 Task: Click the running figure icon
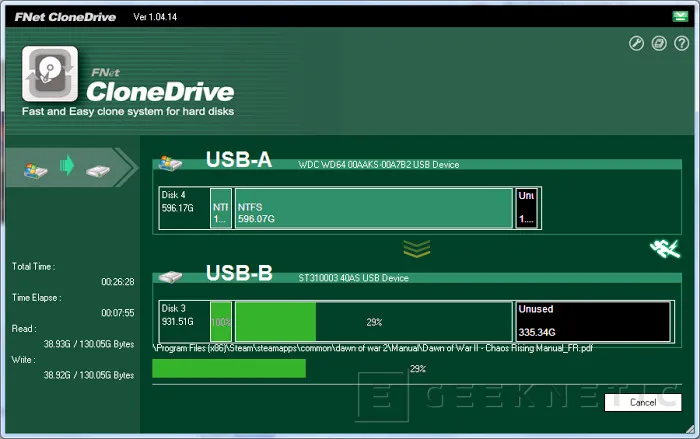tap(665, 249)
